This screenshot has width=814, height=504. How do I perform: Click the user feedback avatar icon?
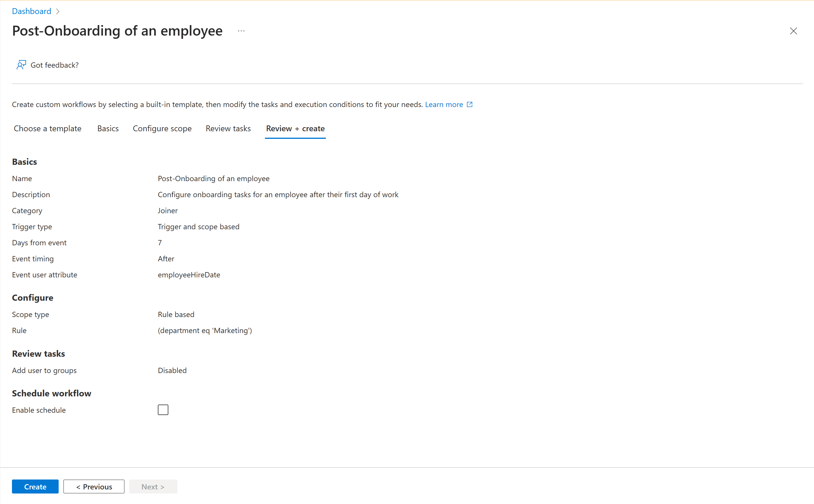(x=21, y=64)
